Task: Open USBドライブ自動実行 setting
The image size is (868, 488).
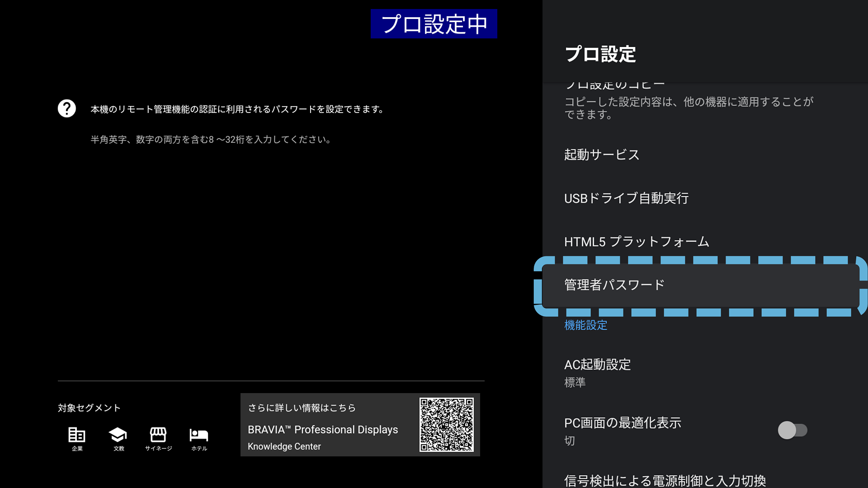Action: 626,198
